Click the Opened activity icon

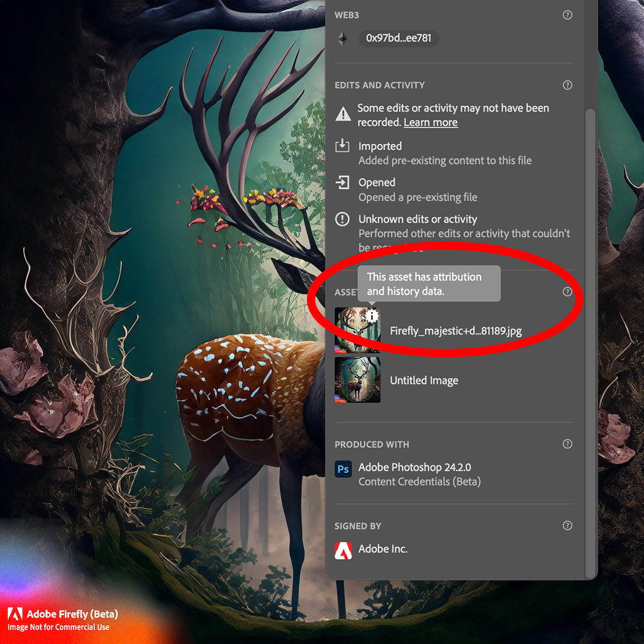pyautogui.click(x=342, y=182)
